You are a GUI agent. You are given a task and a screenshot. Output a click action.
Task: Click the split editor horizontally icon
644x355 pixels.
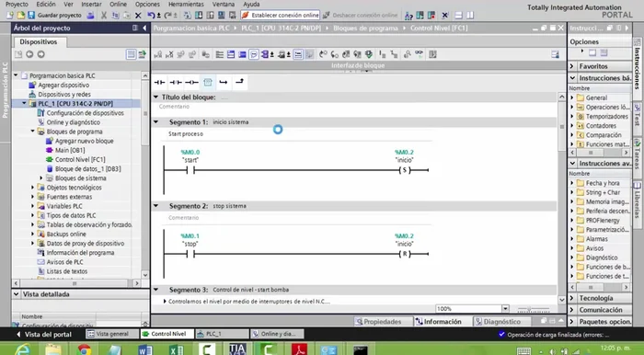459,16
